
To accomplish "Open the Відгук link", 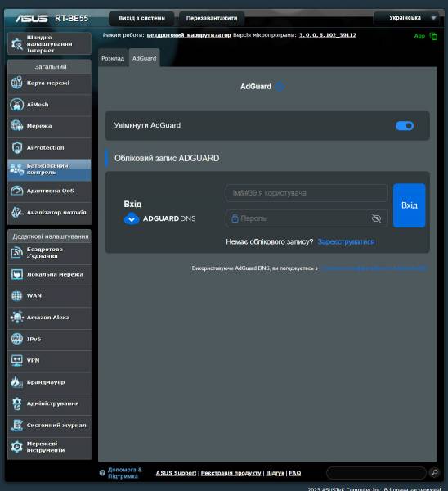I will pos(275,473).
